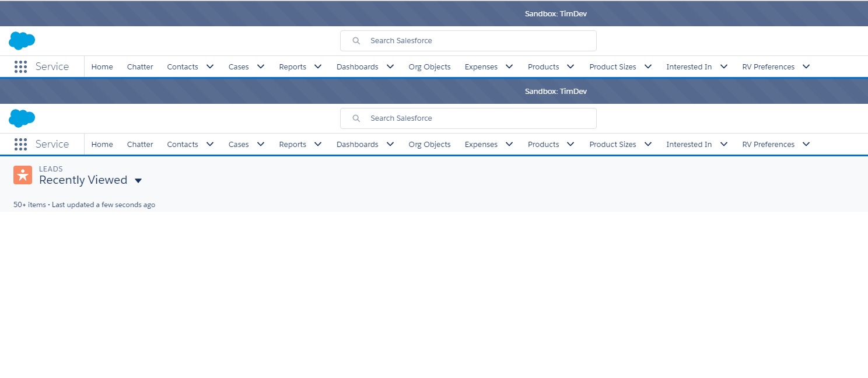Open the RV Preferences tab in the top nav bar
Image resolution: width=868 pixels, height=378 pixels.
tap(768, 66)
